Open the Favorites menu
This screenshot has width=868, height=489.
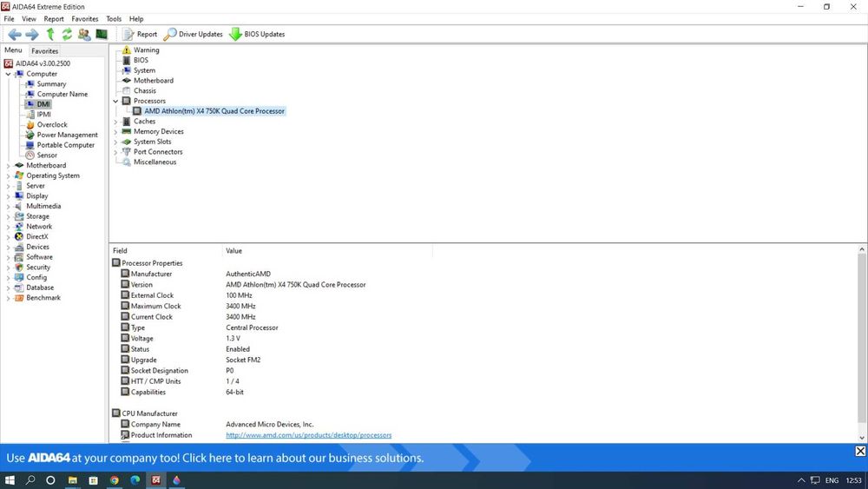point(85,19)
